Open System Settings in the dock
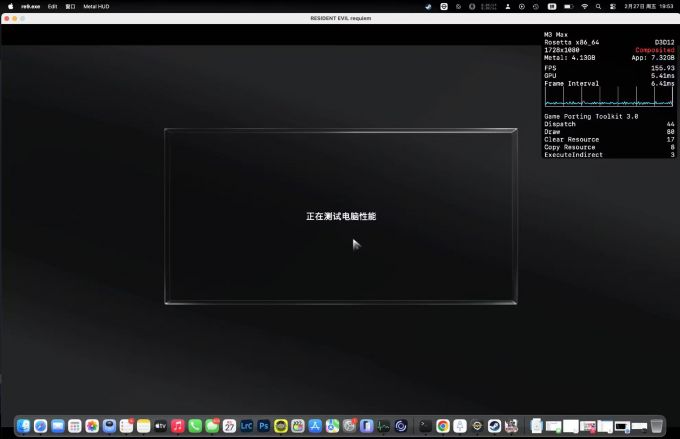Viewport: 680px width, 439px height. click(350, 426)
